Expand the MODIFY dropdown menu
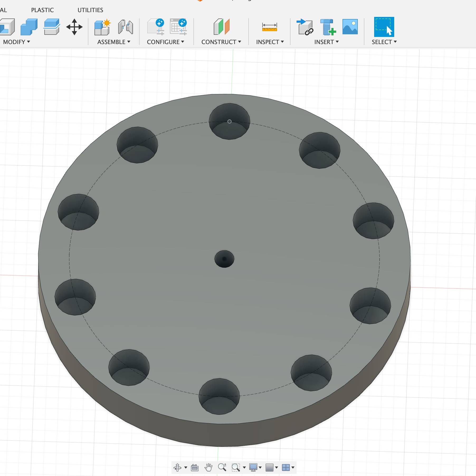Image resolution: width=476 pixels, height=476 pixels. coord(16,42)
